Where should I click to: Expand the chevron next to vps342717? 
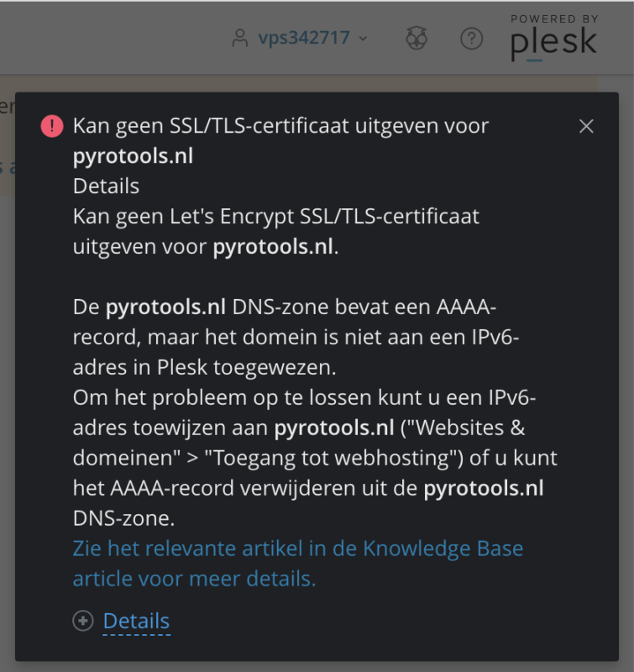363,39
